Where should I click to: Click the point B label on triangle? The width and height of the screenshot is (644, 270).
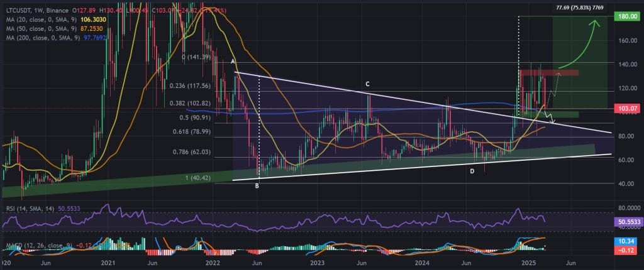(x=257, y=186)
